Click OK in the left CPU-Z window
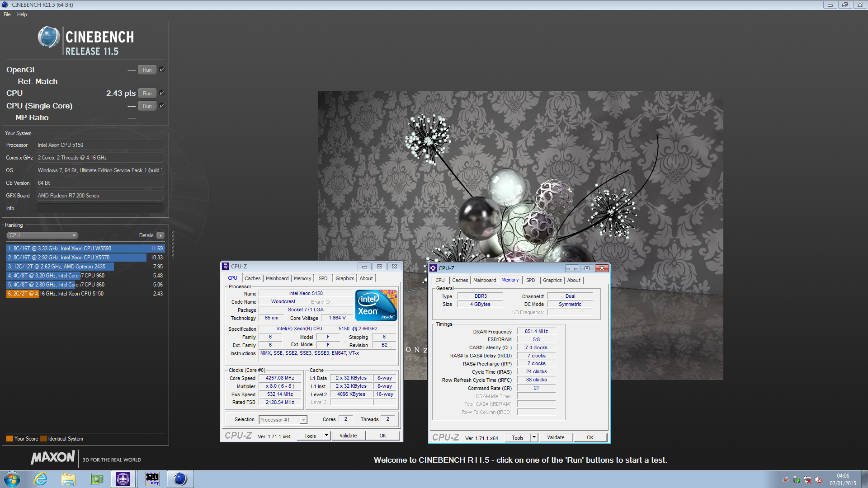 (x=383, y=436)
